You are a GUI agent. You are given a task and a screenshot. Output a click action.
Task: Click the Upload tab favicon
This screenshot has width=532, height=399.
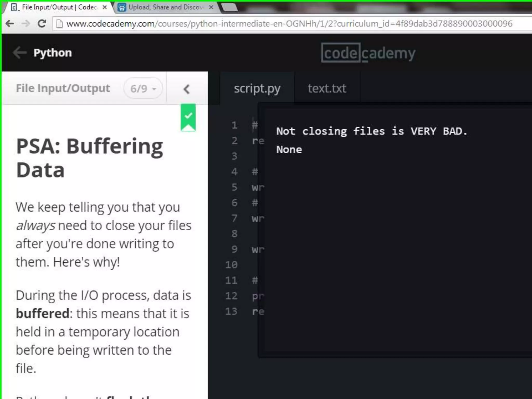click(122, 7)
